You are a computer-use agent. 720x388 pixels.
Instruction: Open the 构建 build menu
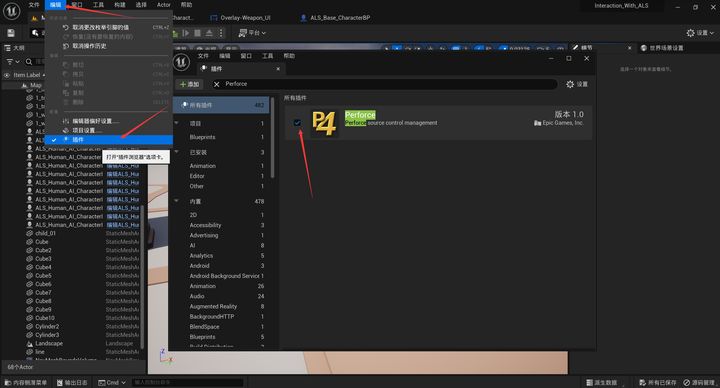120,5
